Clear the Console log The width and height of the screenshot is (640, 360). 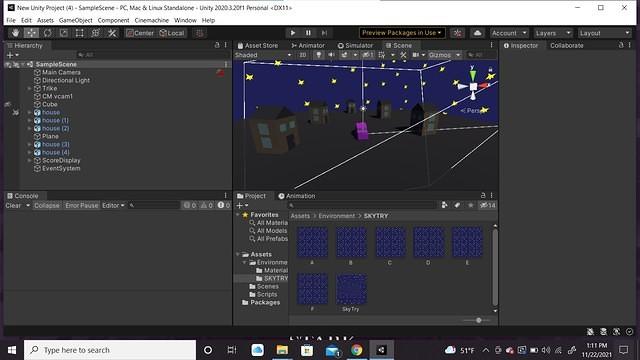coord(13,205)
